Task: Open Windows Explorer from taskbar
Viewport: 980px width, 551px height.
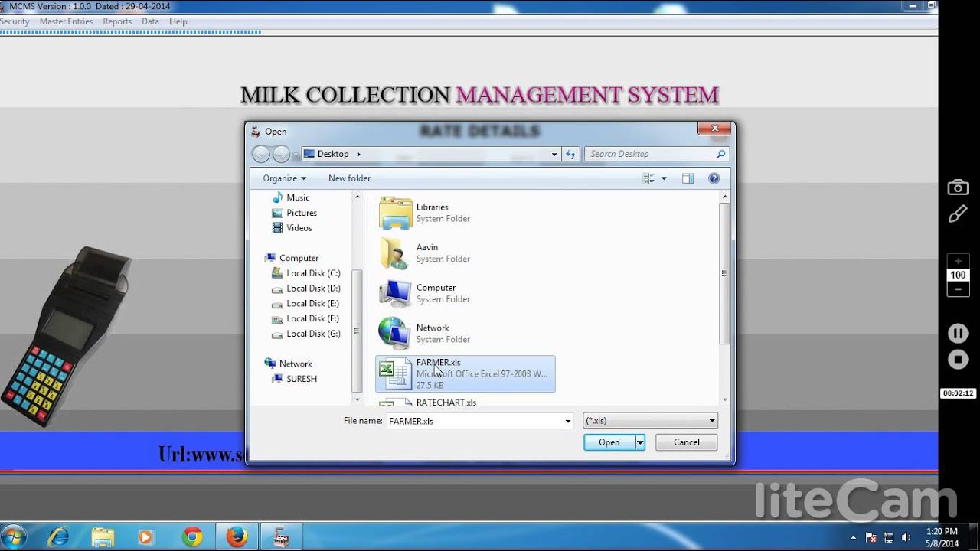Action: tap(103, 537)
